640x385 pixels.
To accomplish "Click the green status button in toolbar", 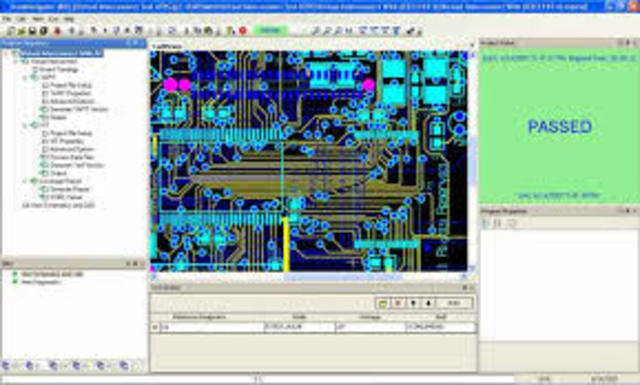I will coord(270,31).
